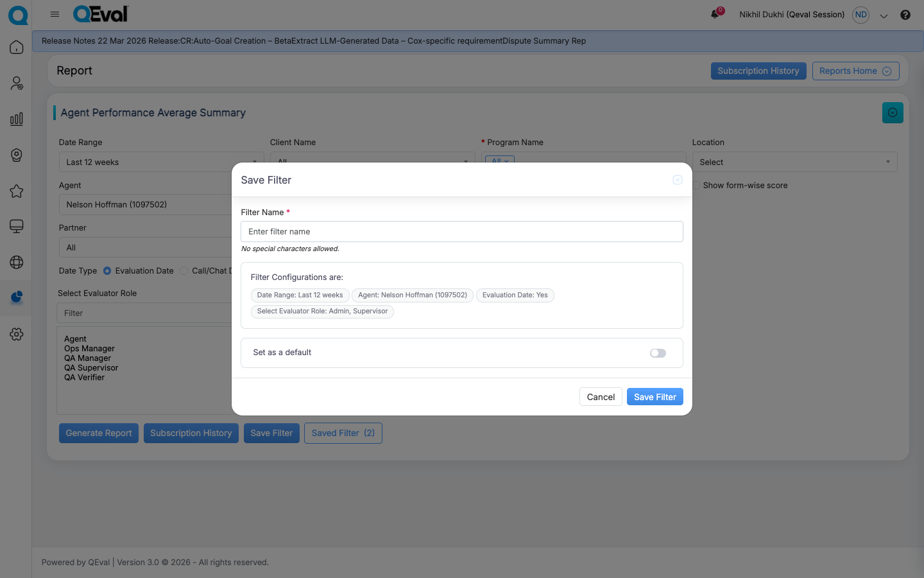The height and width of the screenshot is (578, 924).
Task: Open the Location Select dropdown
Action: (x=794, y=162)
